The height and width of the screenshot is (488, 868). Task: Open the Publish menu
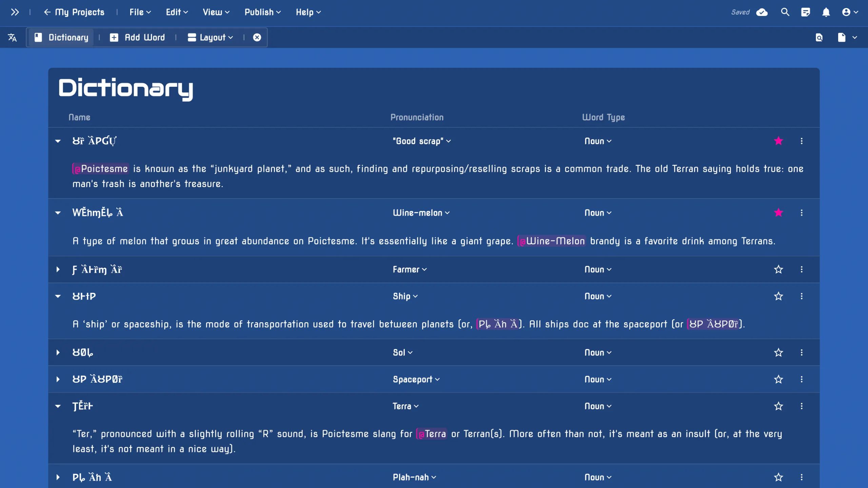(262, 12)
